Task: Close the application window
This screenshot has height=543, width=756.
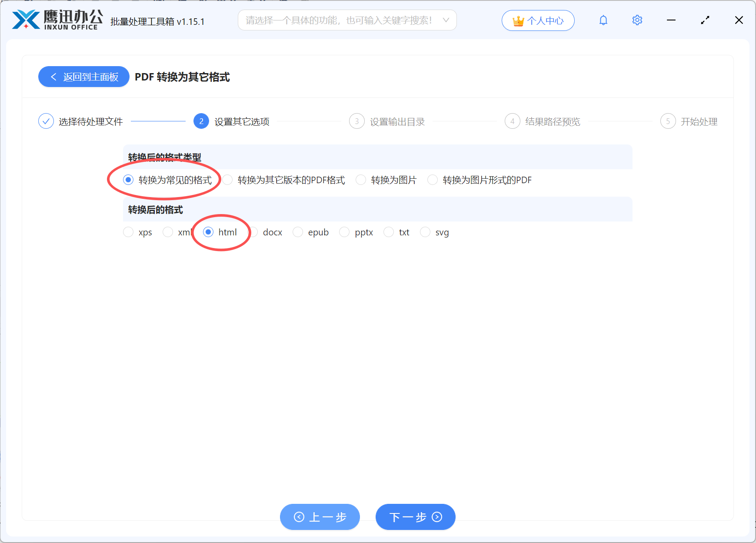Action: [x=739, y=20]
